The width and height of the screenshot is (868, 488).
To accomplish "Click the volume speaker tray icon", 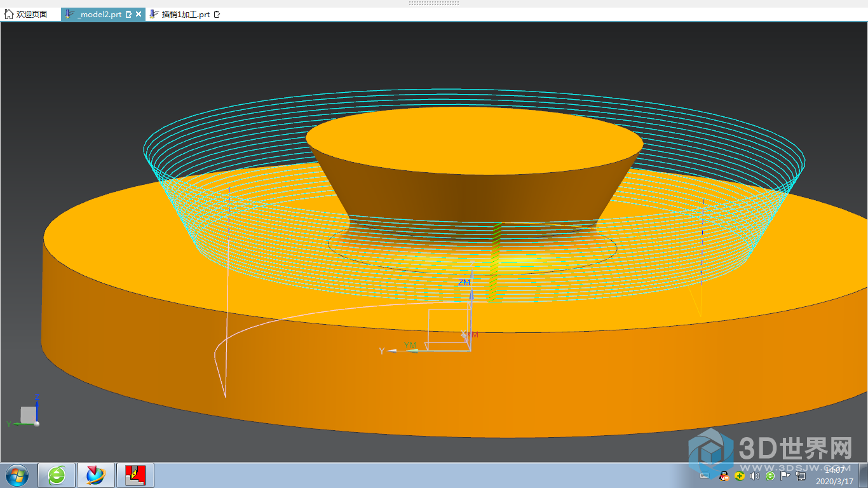I will (x=755, y=475).
